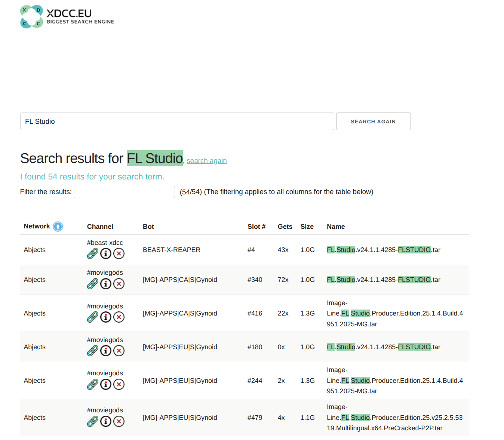Click bot [MG]-APPS|EU|S|Gynoid in slot #180 row
The image size is (504, 440).
(180, 347)
